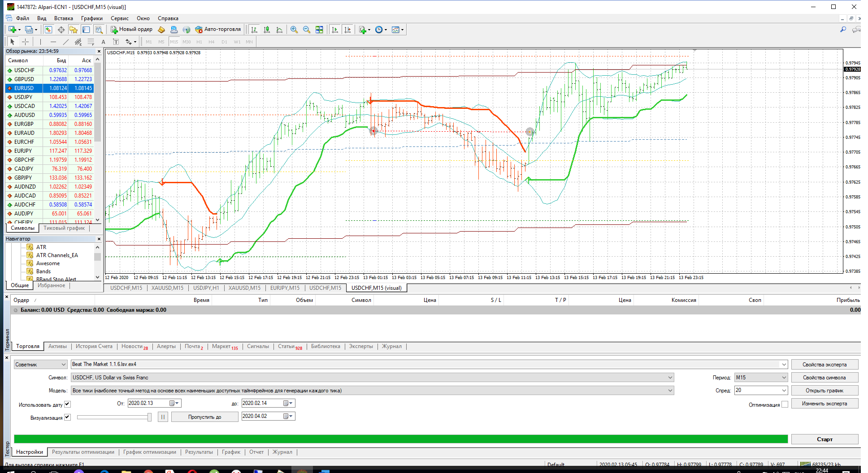The image size is (868, 473).
Task: Select the Crosshair cursor tool
Action: [x=25, y=42]
